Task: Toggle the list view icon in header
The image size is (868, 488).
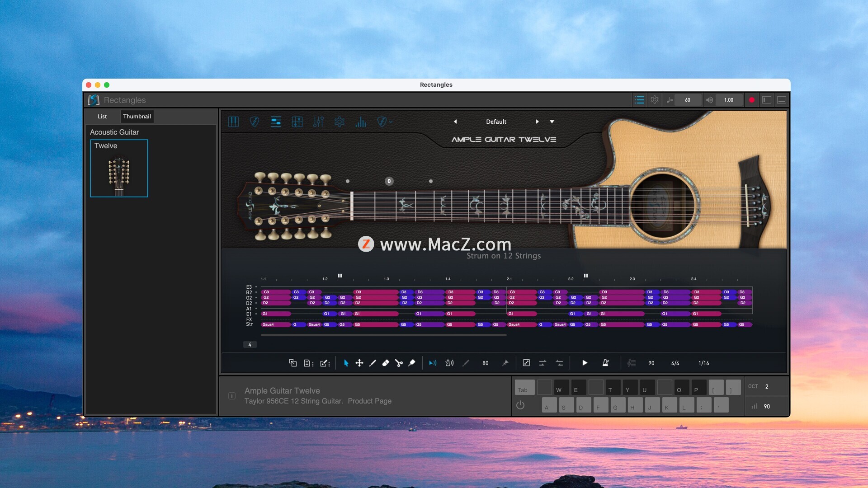Action: click(639, 100)
